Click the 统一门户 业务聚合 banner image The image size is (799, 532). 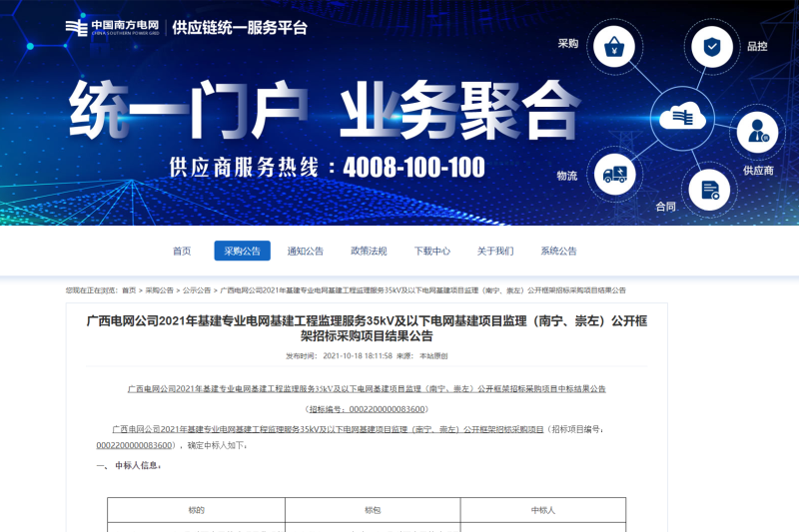tap(325, 110)
